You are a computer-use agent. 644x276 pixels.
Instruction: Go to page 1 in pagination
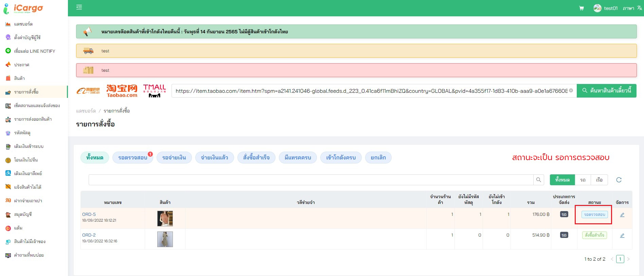(620, 259)
